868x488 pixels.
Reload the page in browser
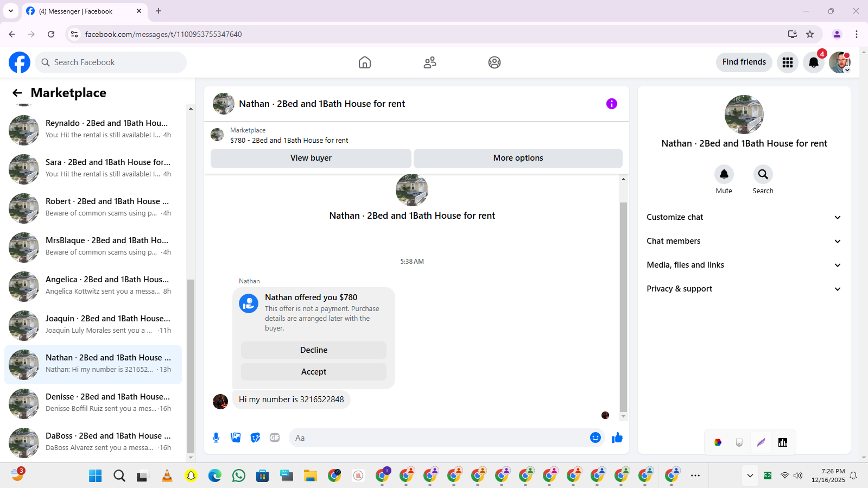click(51, 34)
